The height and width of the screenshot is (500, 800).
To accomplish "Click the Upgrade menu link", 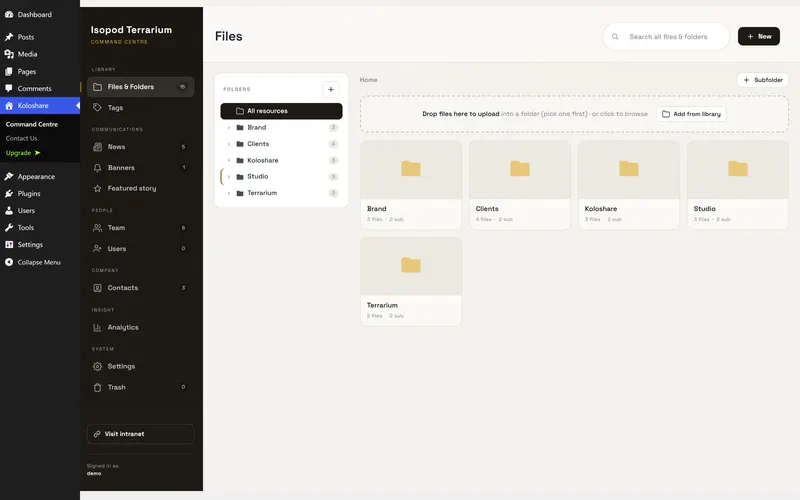I will click(x=23, y=153).
